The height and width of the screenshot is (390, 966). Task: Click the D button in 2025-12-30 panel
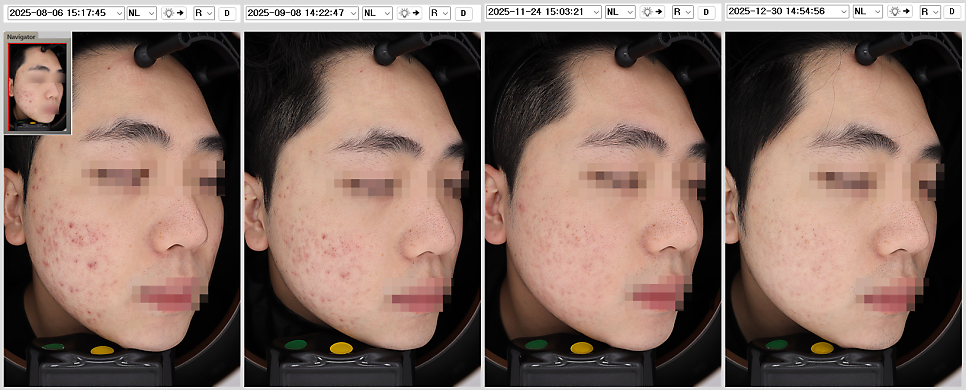(x=953, y=12)
